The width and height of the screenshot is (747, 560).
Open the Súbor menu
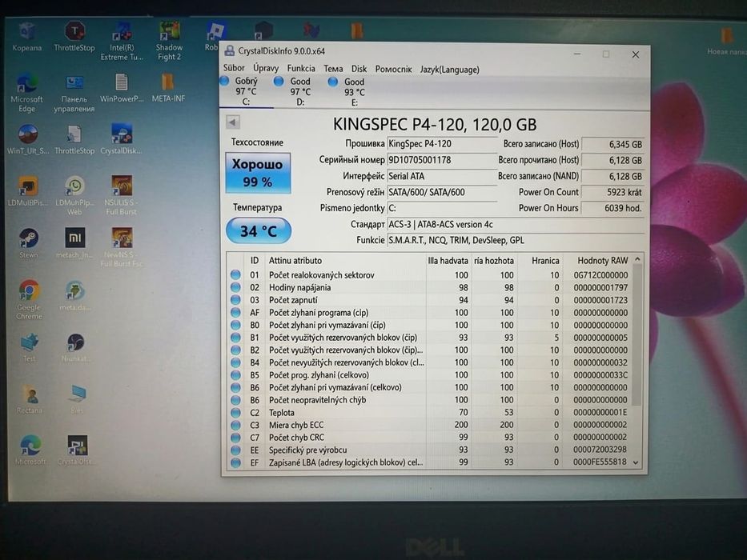coord(234,68)
